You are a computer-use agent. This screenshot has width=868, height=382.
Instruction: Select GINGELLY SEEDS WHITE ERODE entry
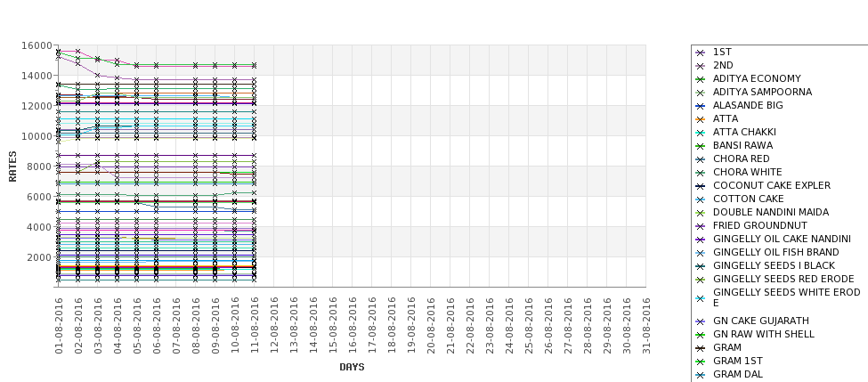coord(787,297)
